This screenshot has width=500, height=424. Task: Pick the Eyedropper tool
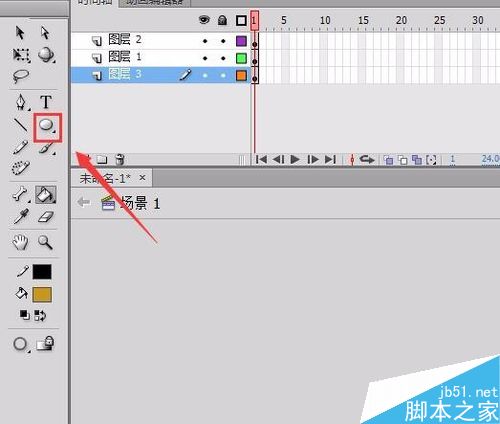point(21,217)
